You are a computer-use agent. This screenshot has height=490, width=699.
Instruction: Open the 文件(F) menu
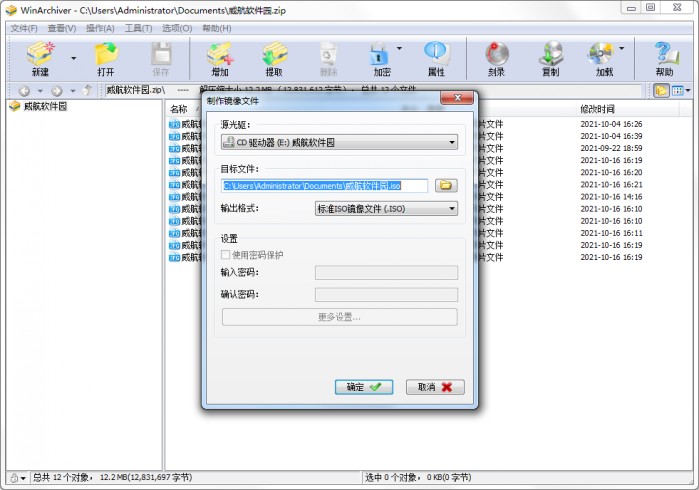point(24,29)
